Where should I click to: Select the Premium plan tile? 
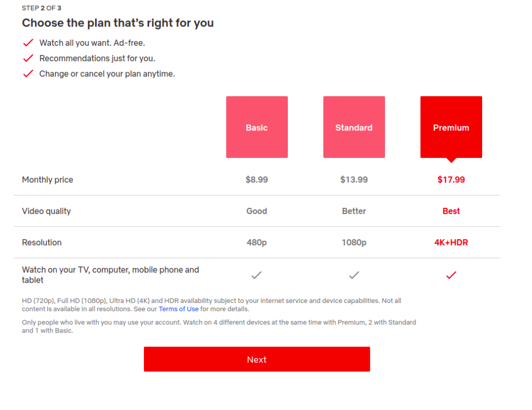(451, 127)
